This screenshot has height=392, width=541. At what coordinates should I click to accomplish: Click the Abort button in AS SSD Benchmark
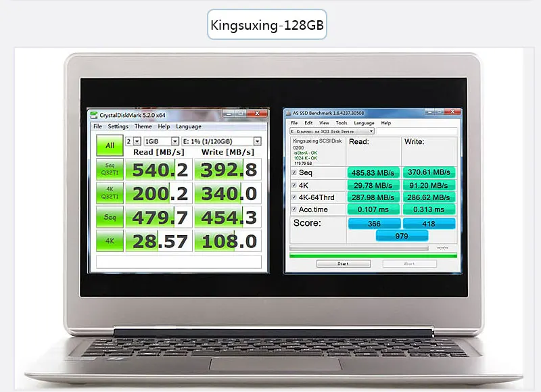tap(410, 264)
